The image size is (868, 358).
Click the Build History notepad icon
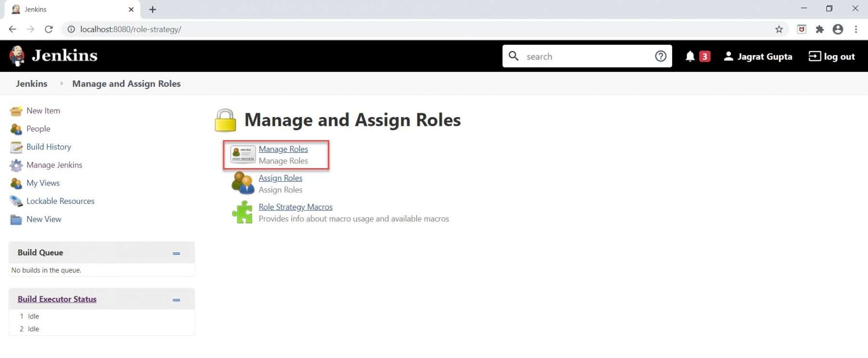[16, 147]
